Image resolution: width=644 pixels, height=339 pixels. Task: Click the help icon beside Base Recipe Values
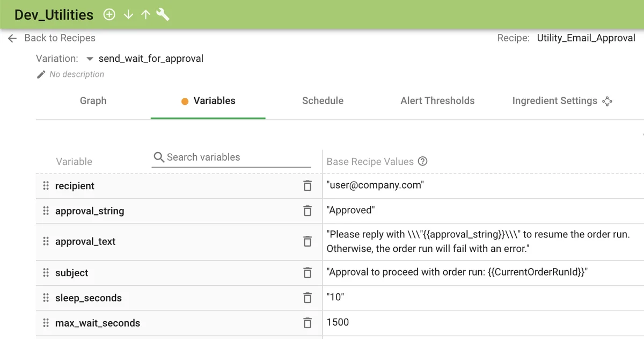(422, 161)
